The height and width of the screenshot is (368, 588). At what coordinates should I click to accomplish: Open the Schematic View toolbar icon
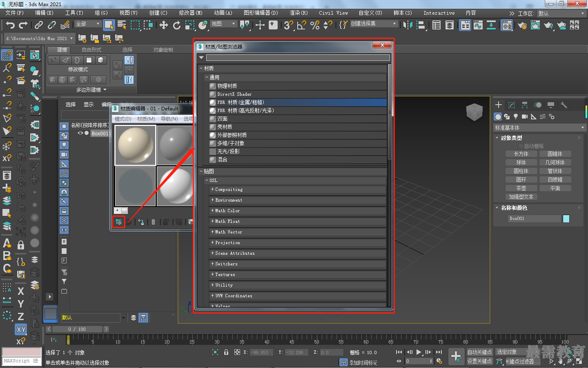[x=491, y=25]
